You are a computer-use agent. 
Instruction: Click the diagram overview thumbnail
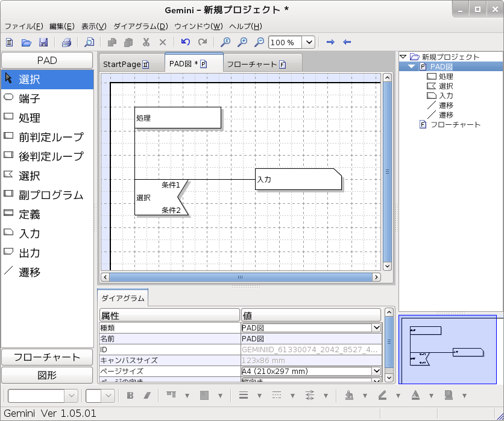pyautogui.click(x=447, y=349)
